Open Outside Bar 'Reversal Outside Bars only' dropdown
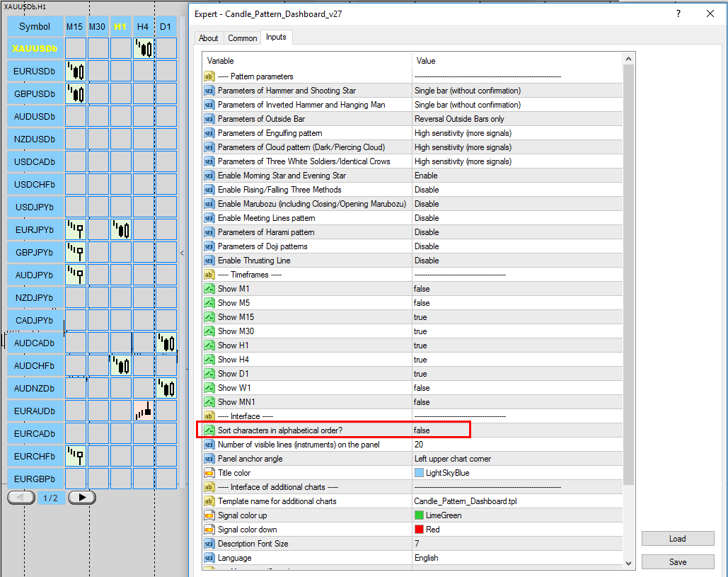 pyautogui.click(x=516, y=119)
